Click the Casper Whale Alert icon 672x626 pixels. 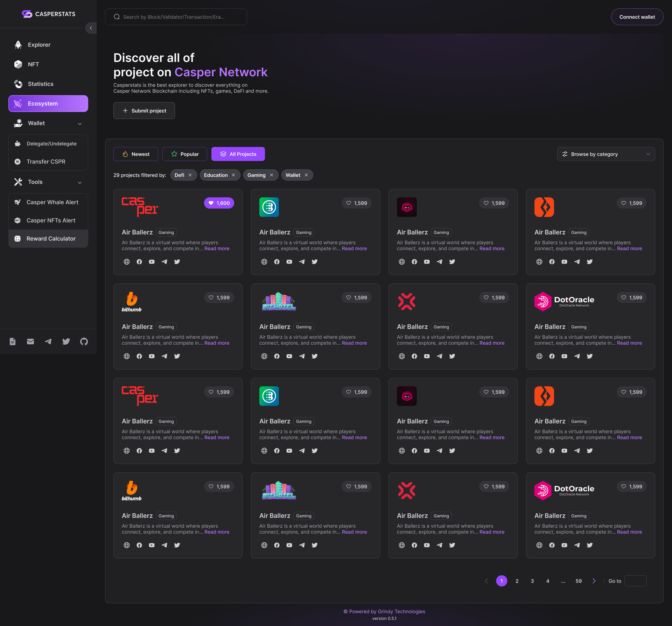(18, 202)
